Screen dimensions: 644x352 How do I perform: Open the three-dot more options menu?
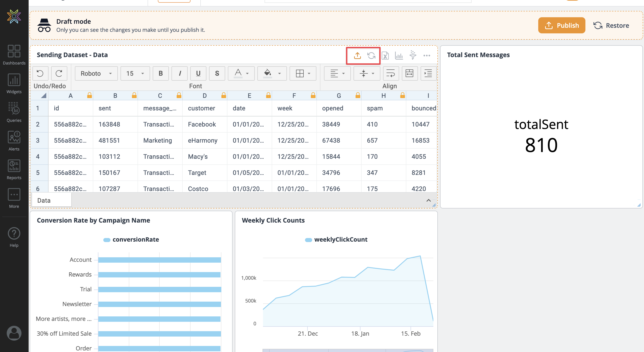[x=427, y=56]
